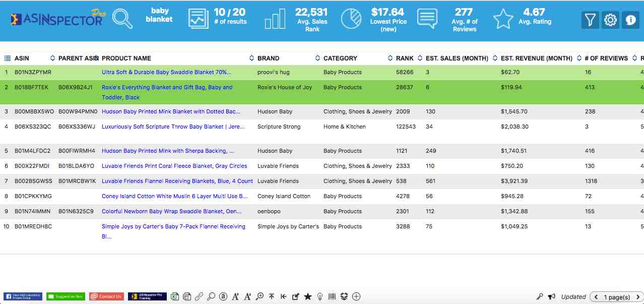Click the circled plus add icon
Screen dimensions: 644x304
(x=356, y=296)
